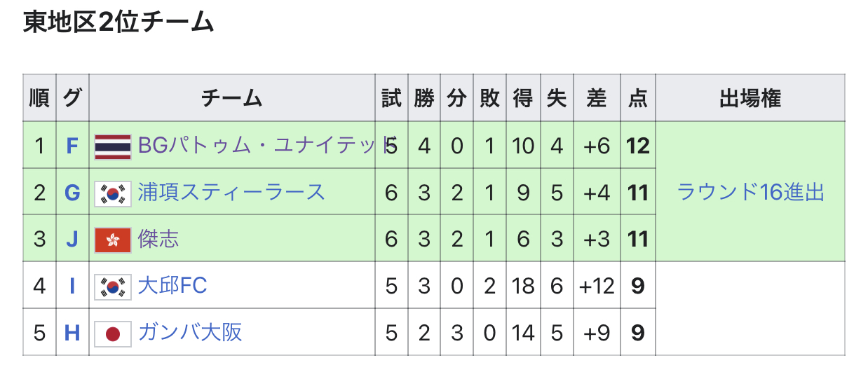The width and height of the screenshot is (868, 365).
Task: Click the チーム column header
Action: click(x=232, y=99)
